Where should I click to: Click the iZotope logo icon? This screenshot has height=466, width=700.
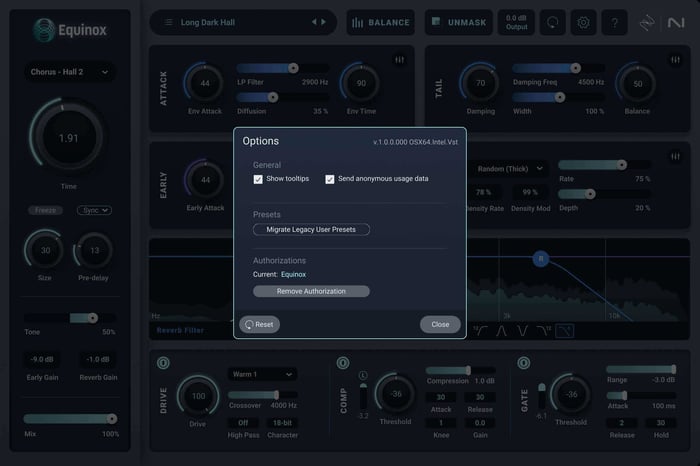647,23
